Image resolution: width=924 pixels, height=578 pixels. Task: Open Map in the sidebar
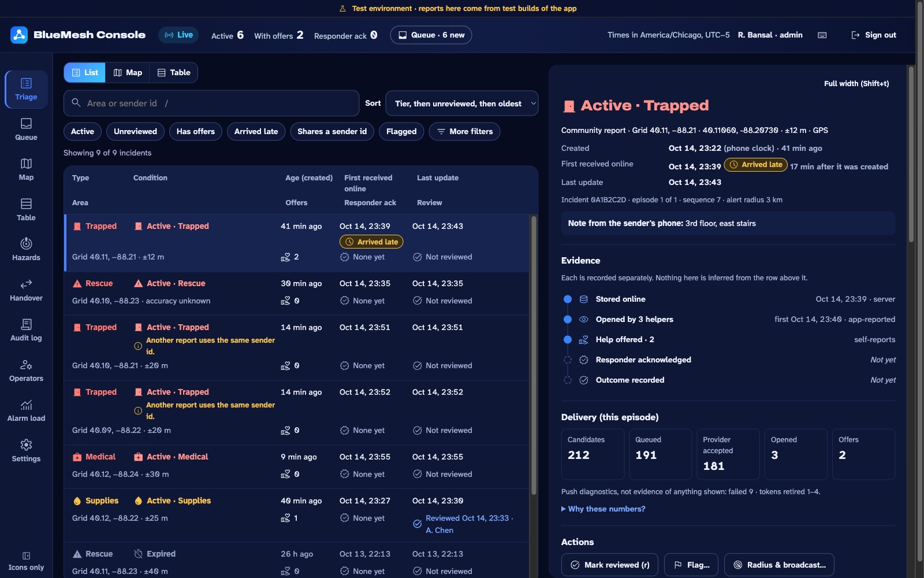click(26, 170)
